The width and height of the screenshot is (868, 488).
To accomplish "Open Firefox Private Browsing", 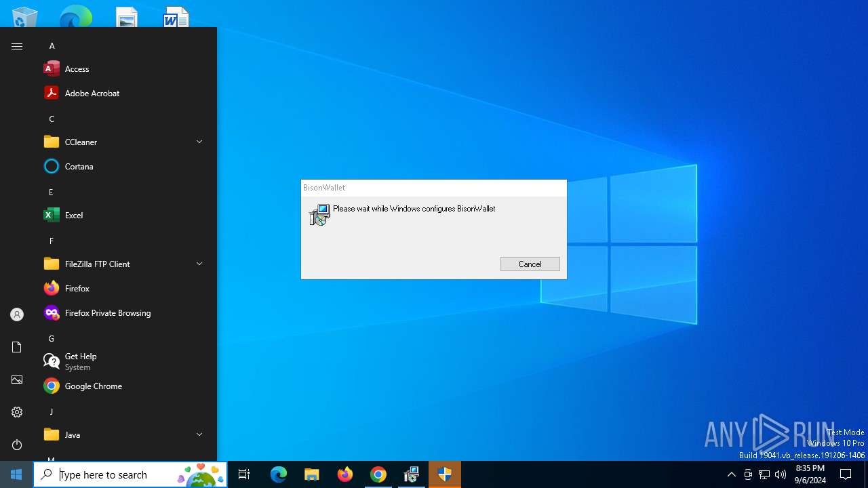I will 125,313.
